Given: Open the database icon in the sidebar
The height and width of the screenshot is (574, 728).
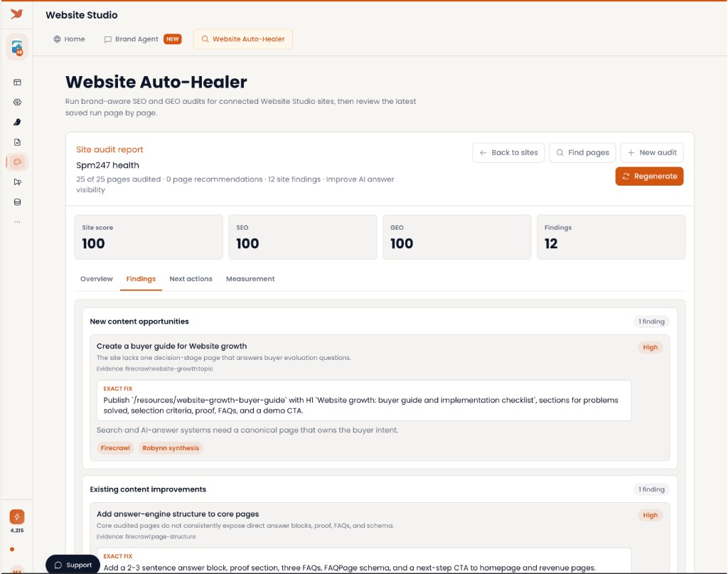Looking at the screenshot, I should [17, 202].
